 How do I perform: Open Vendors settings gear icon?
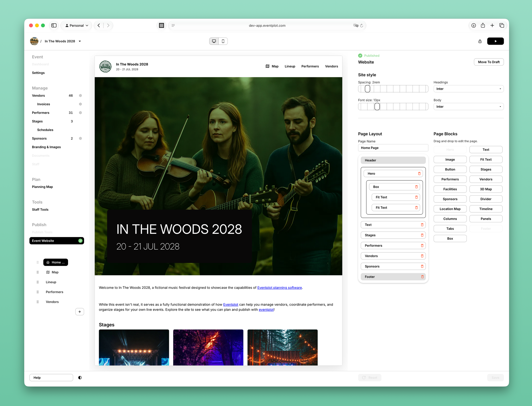80,95
